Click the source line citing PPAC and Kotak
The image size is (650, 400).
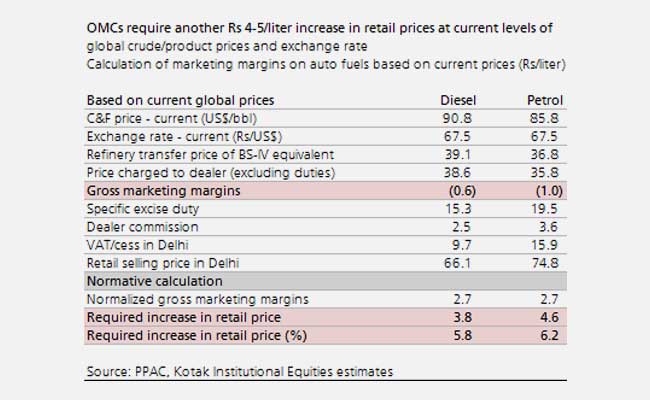[x=239, y=372]
